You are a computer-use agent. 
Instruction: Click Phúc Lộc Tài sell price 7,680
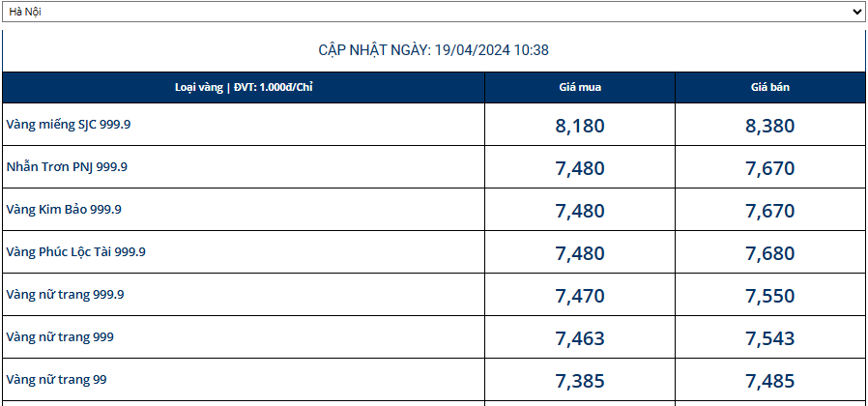point(770,253)
